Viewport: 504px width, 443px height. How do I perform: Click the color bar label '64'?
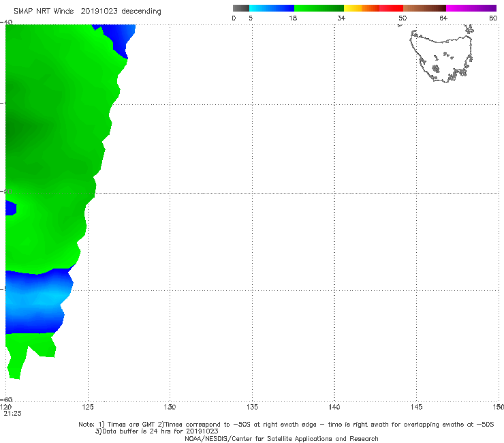coord(443,18)
